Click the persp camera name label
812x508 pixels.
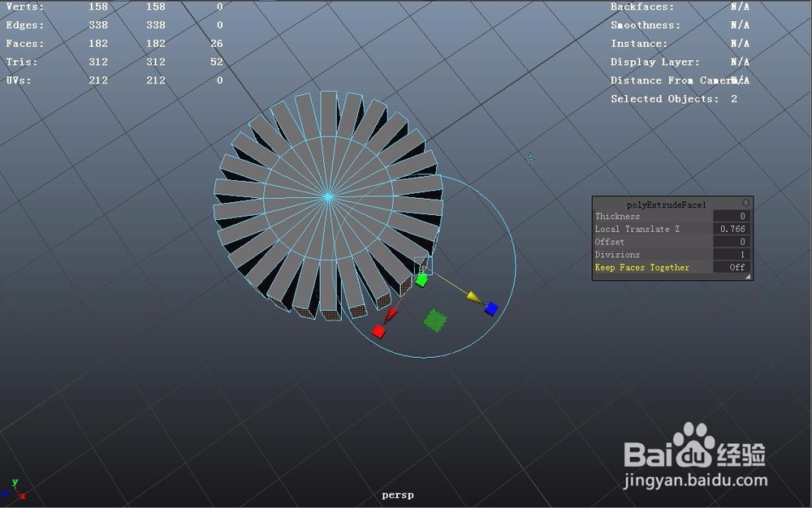398,495
